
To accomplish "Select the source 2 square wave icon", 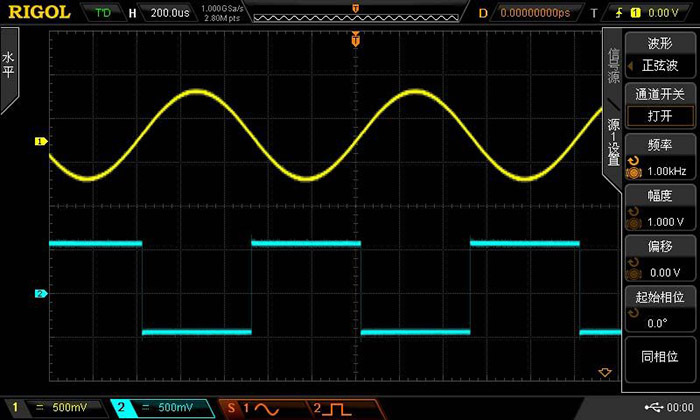I will click(342, 408).
